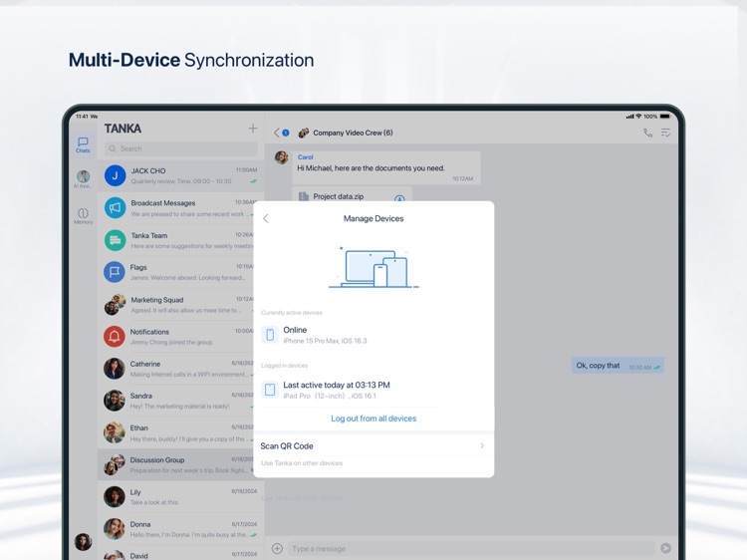Open Sandra's chat avatar
Viewport: 747px width, 560px height.
point(115,401)
